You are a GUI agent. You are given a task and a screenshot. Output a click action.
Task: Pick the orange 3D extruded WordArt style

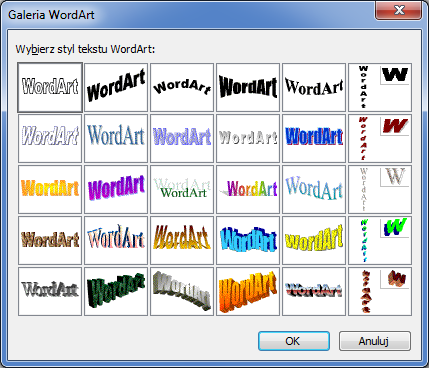(x=248, y=291)
